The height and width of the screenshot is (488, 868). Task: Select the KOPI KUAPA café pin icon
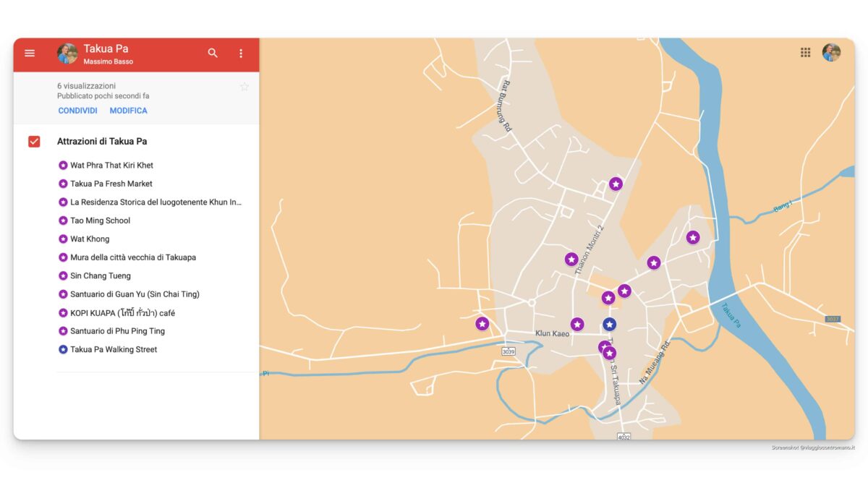[x=61, y=312]
